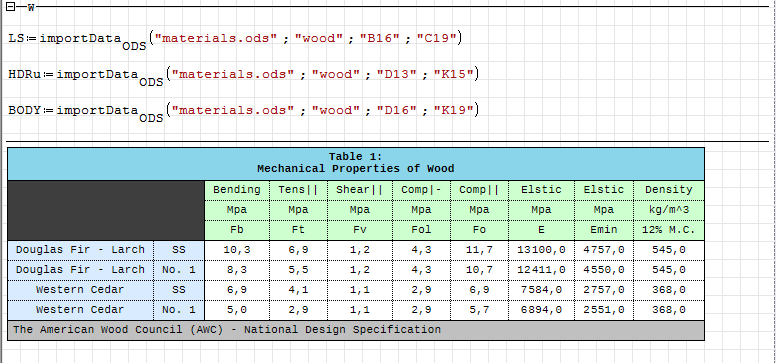Select the LS importData expression
Image resolution: width=776 pixels, height=363 pixels.
[235, 40]
